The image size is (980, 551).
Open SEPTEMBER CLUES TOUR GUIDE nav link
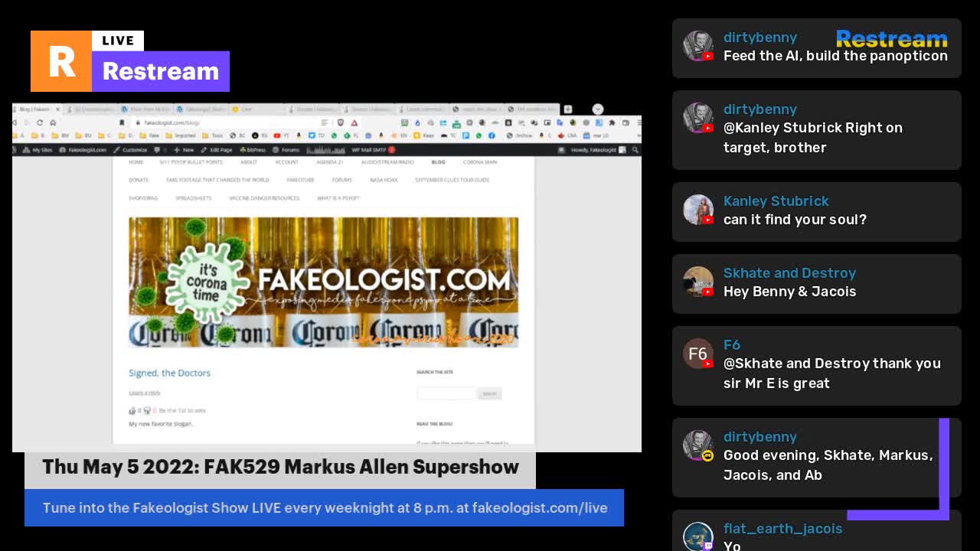click(452, 180)
